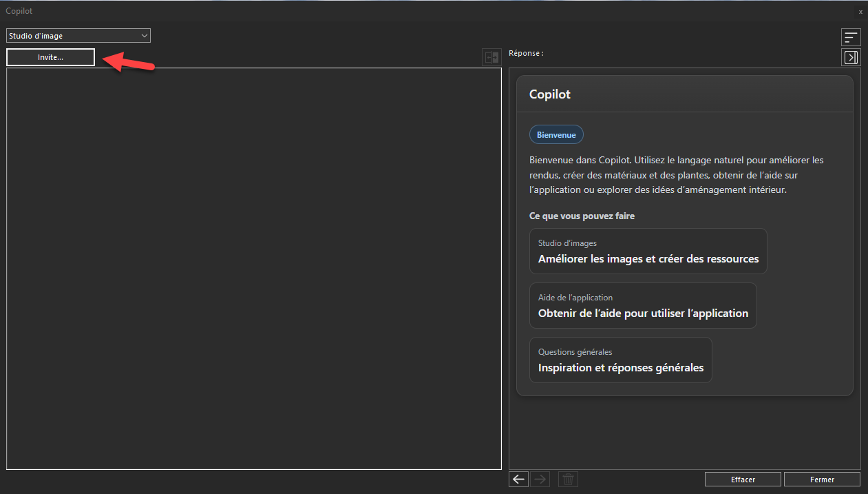Click inside the large empty prompt area
The width and height of the screenshot is (868, 494).
coord(254,269)
